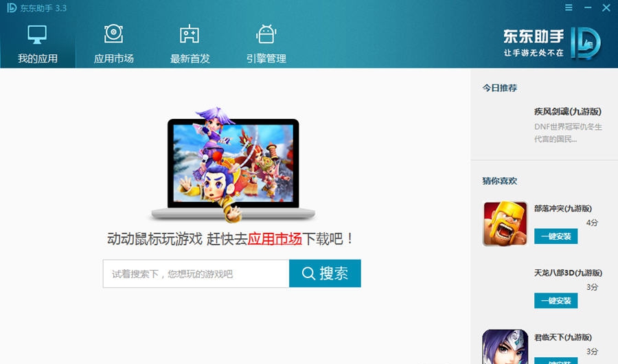Go to the 最新首发 tab label
Viewport: 618px width, 364px height.
coord(190,58)
